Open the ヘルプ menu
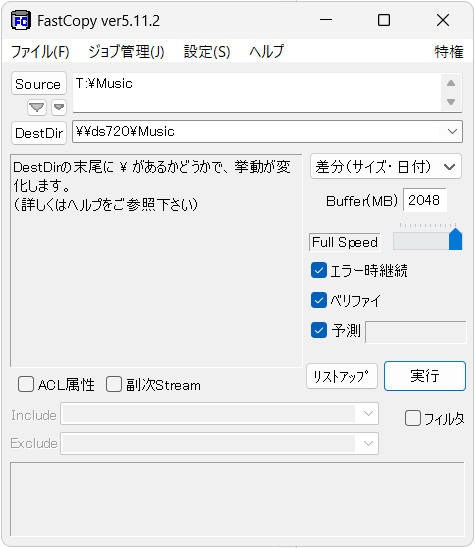This screenshot has height=548, width=475. 267,52
